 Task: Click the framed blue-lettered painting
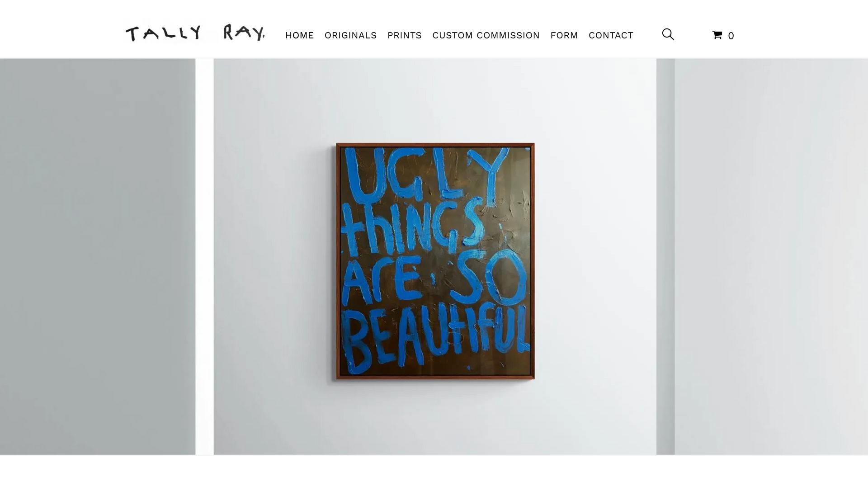pos(435,261)
